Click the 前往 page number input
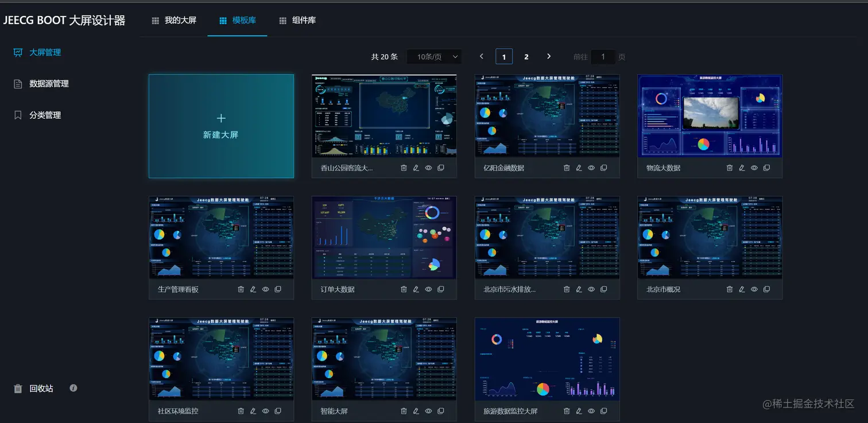The image size is (868, 423). (x=603, y=57)
